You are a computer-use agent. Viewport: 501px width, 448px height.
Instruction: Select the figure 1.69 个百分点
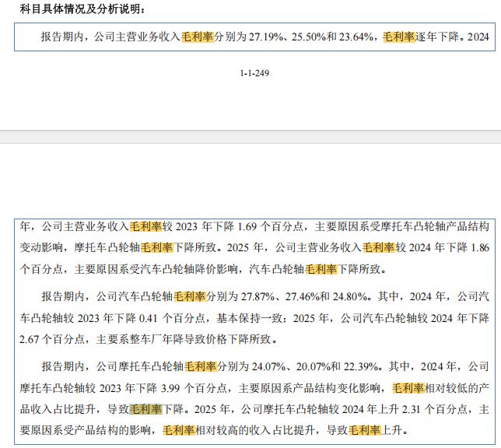pyautogui.click(x=270, y=226)
